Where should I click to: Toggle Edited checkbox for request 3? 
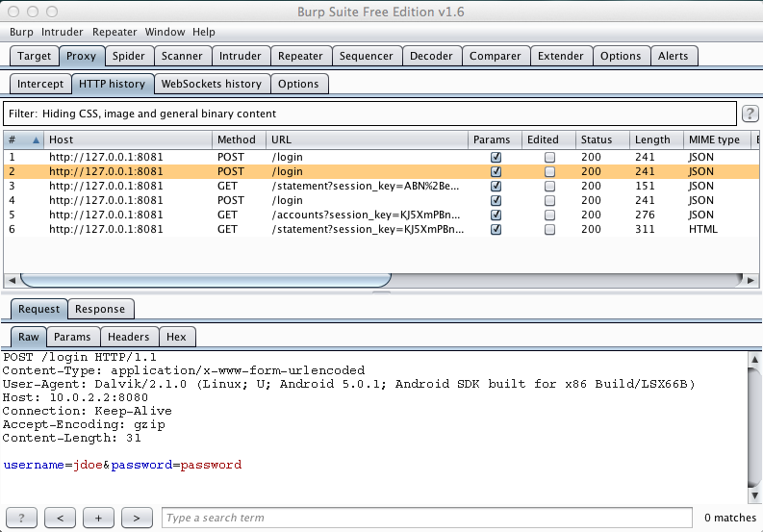(549, 186)
